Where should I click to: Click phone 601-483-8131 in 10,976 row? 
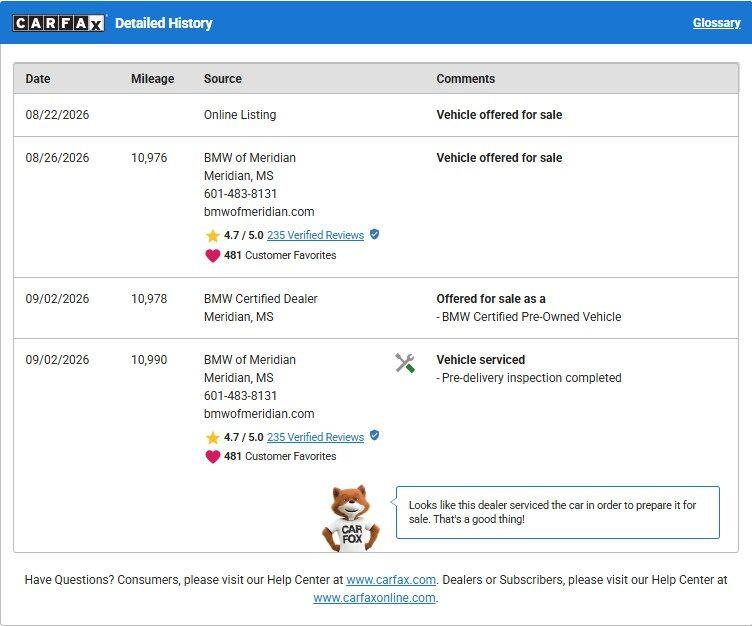click(x=240, y=194)
